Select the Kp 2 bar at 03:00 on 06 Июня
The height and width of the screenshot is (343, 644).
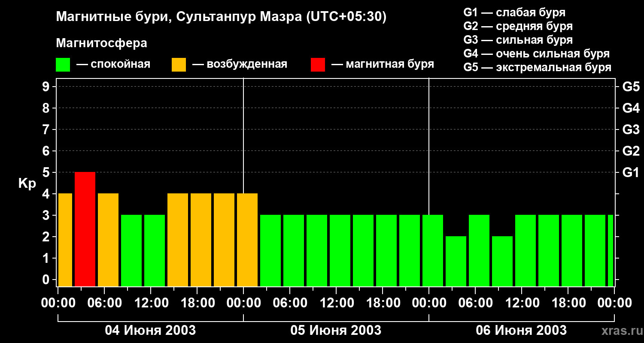(456, 261)
